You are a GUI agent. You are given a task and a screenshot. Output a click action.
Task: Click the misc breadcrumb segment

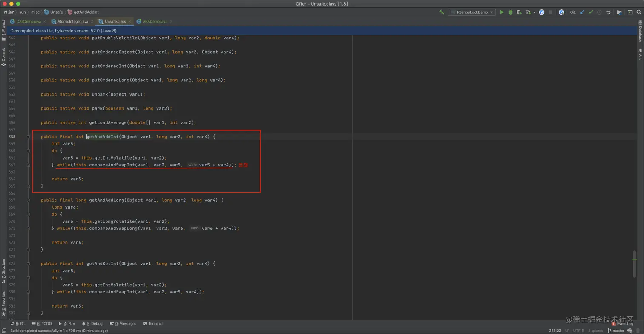(35, 12)
